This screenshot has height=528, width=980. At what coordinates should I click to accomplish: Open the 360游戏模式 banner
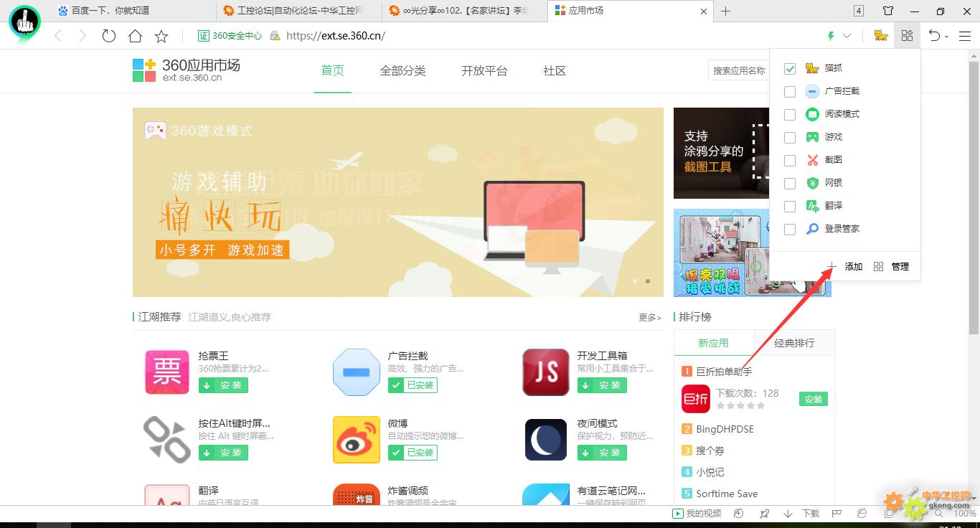tap(398, 202)
